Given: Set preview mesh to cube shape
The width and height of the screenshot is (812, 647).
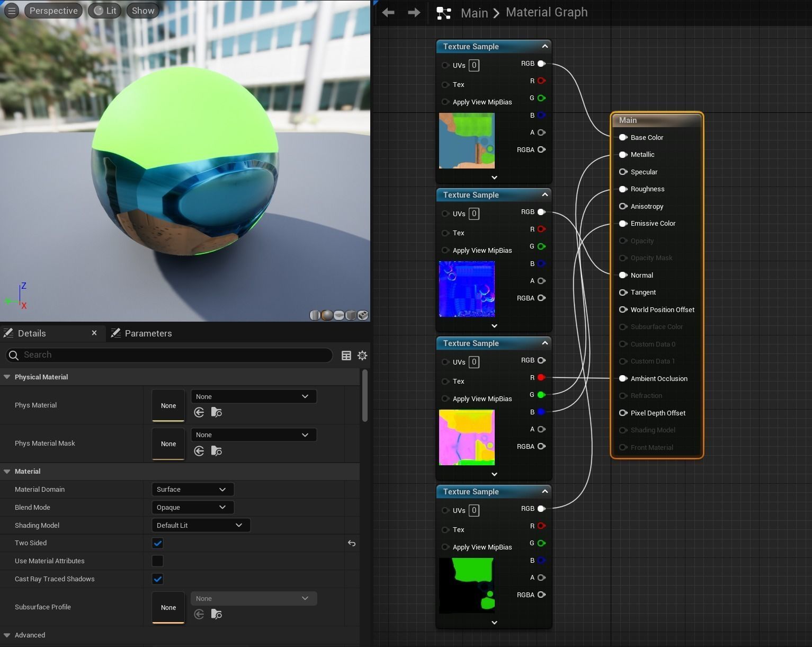Looking at the screenshot, I should point(351,315).
